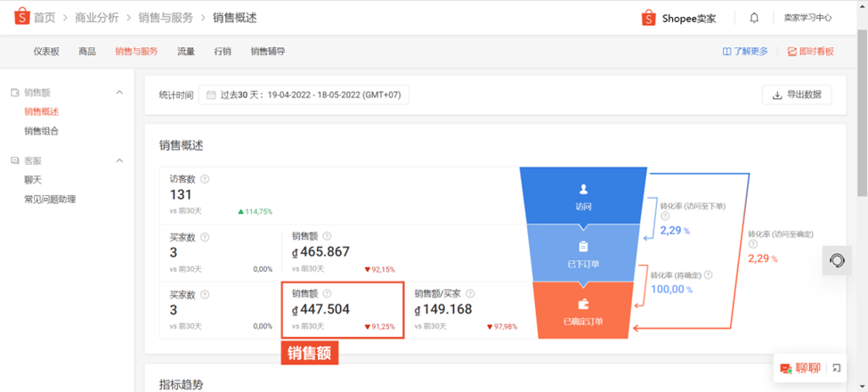Click the help icon next to 访客数
The width and height of the screenshot is (868, 392).
[205, 179]
